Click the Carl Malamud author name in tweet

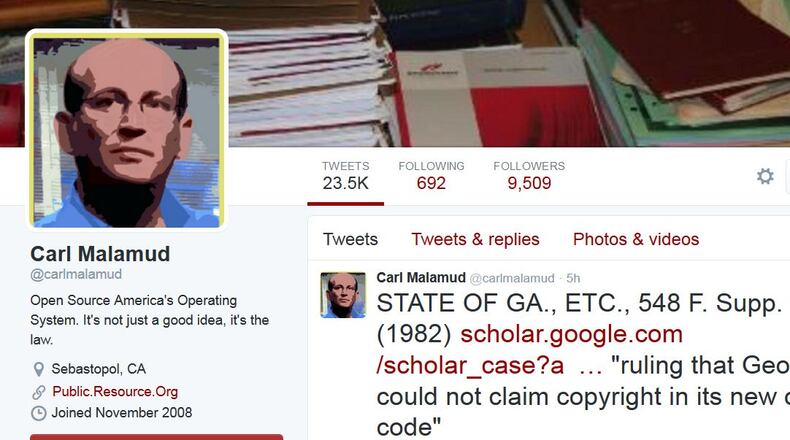pyautogui.click(x=421, y=278)
